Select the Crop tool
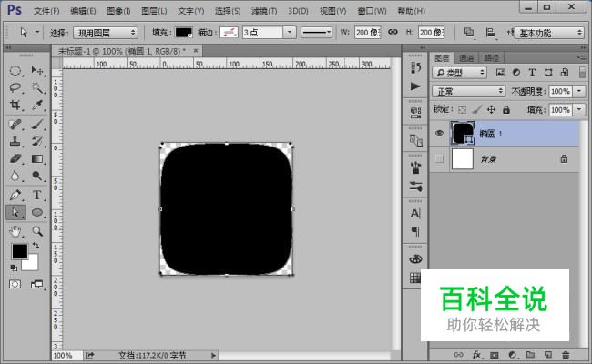Screen dimensions: 592x364 point(15,105)
